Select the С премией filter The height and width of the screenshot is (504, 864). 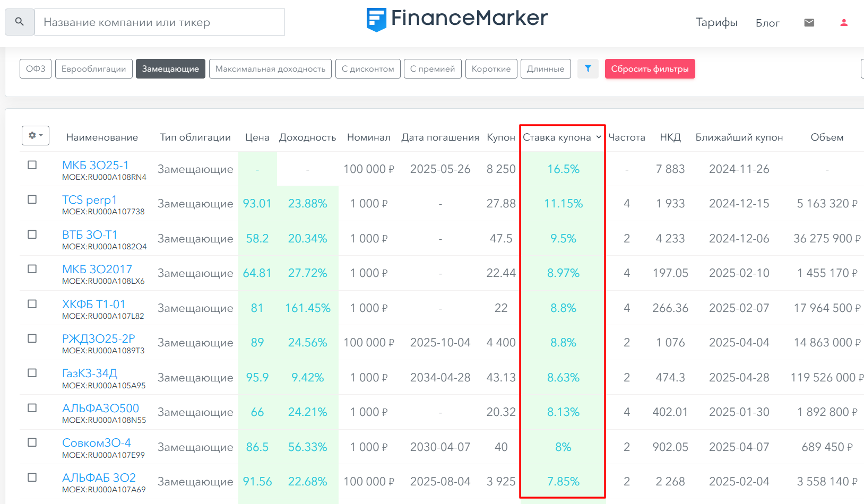(433, 68)
